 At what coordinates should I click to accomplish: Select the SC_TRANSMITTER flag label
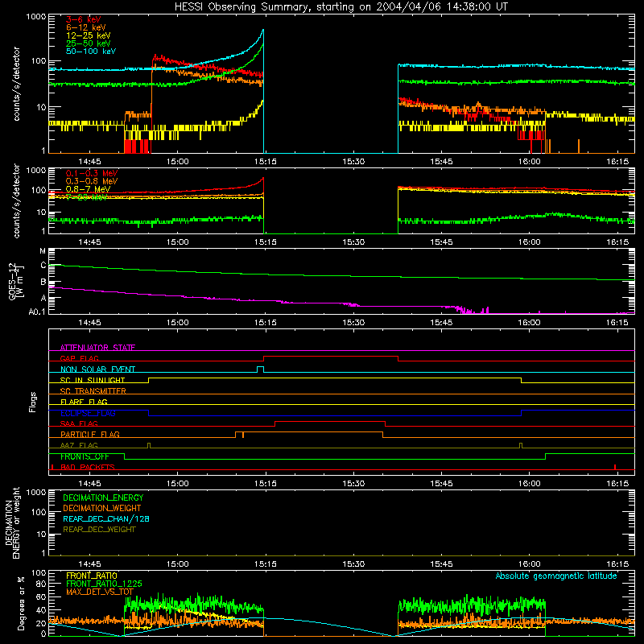[93, 391]
